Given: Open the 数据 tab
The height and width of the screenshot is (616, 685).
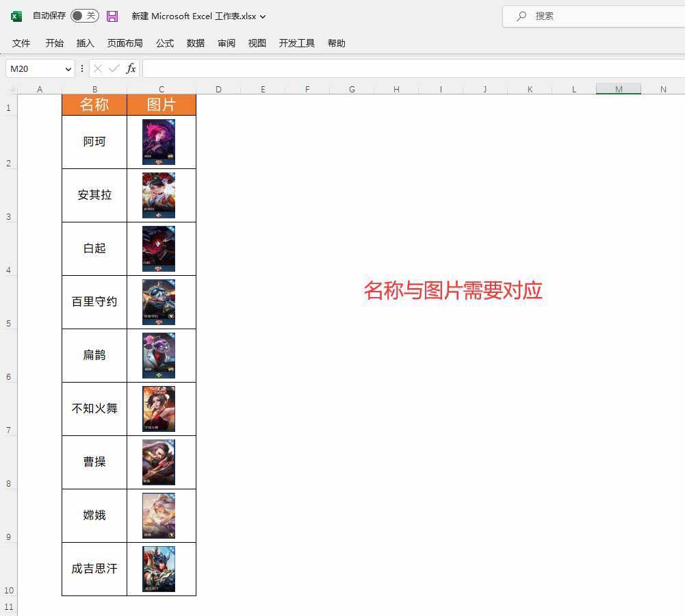Looking at the screenshot, I should coord(195,43).
